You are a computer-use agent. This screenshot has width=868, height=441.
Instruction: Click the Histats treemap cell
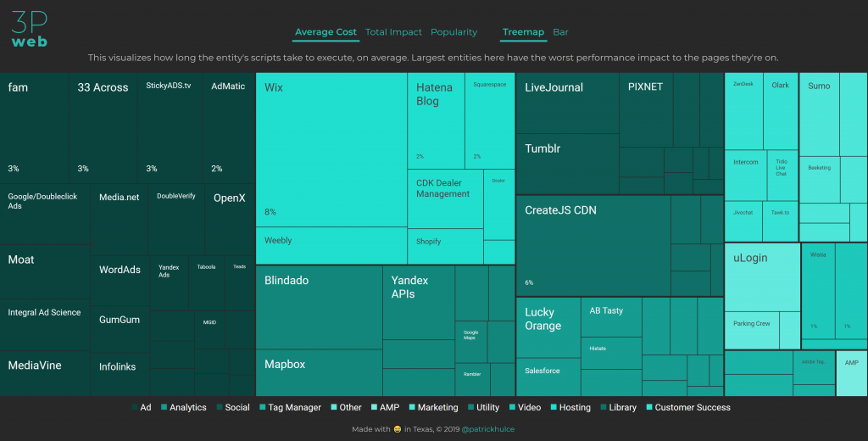point(612,353)
